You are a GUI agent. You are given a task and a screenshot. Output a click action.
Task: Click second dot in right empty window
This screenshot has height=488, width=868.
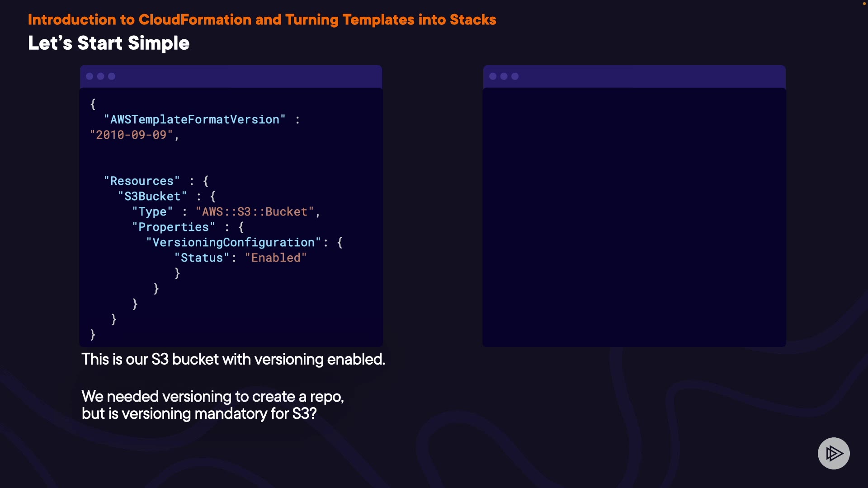tap(504, 76)
